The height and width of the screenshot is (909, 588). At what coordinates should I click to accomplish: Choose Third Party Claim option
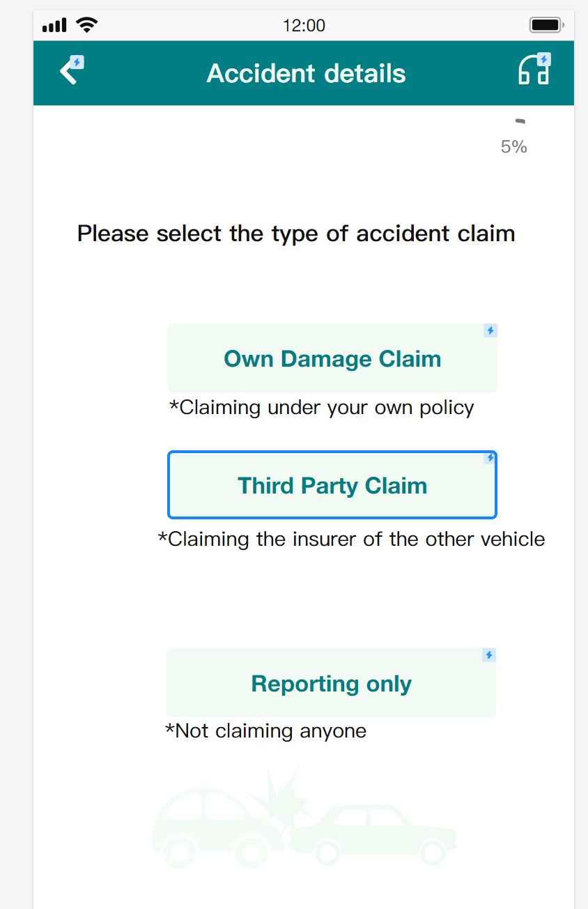[x=332, y=486]
